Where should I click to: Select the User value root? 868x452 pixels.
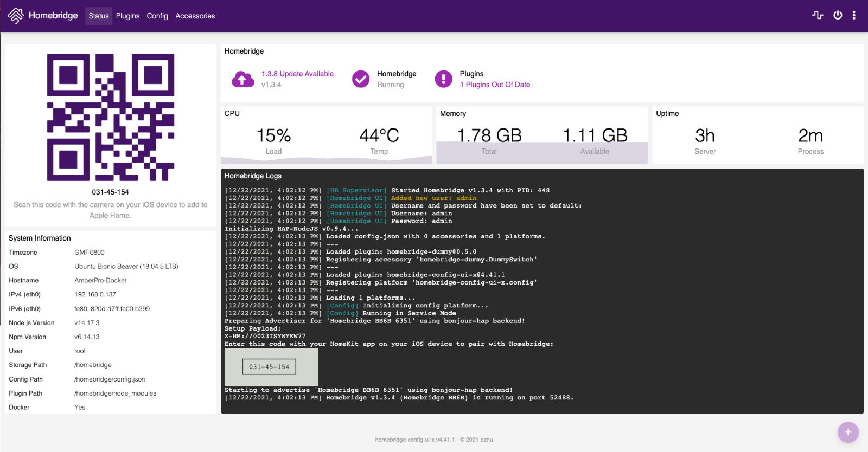(80, 351)
